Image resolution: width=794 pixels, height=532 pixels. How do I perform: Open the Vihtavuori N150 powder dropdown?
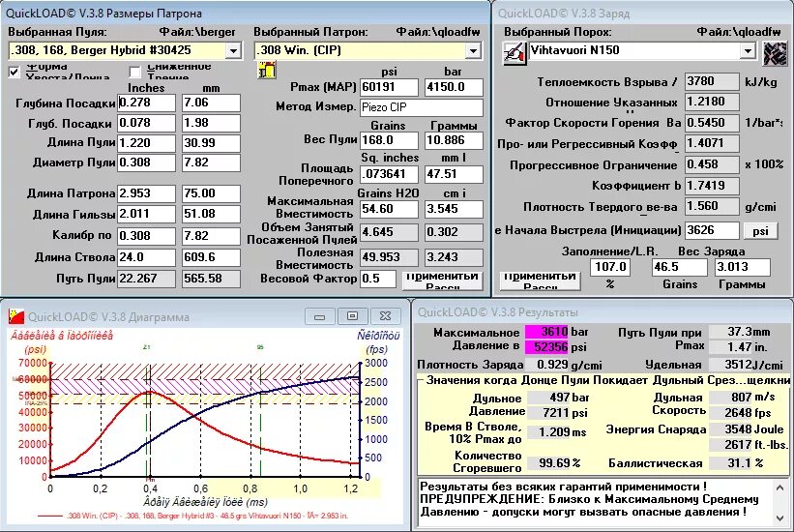(748, 50)
